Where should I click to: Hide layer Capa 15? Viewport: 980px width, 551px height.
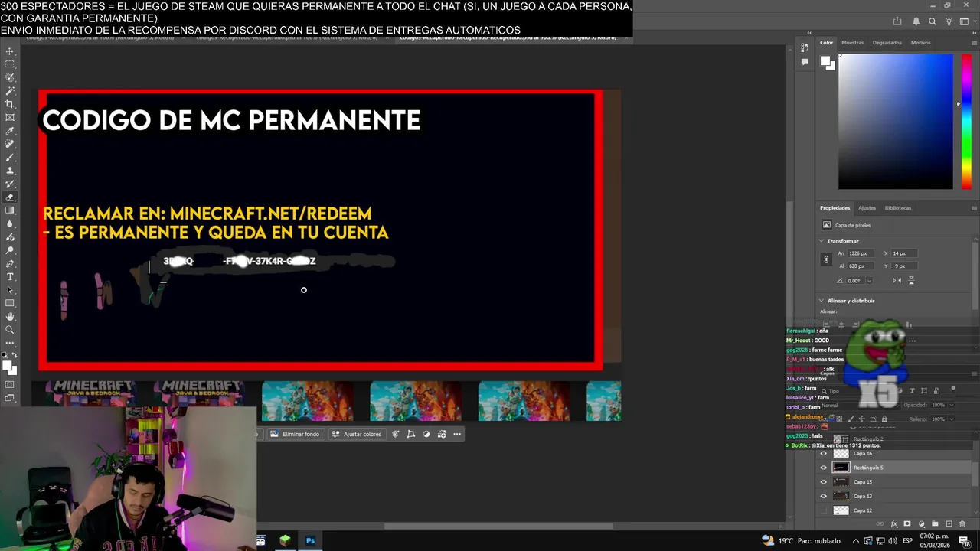[824, 482]
